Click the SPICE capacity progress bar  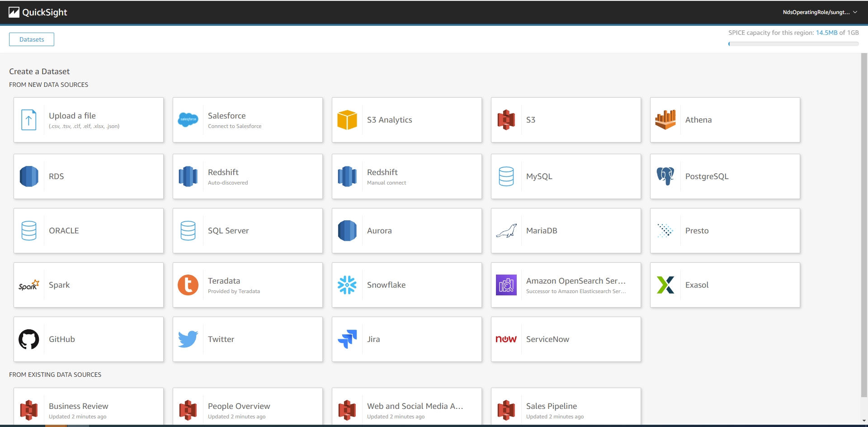pyautogui.click(x=793, y=44)
